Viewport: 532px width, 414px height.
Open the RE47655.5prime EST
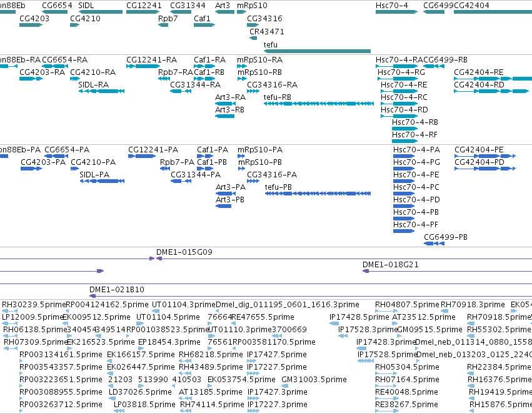click(234, 323)
